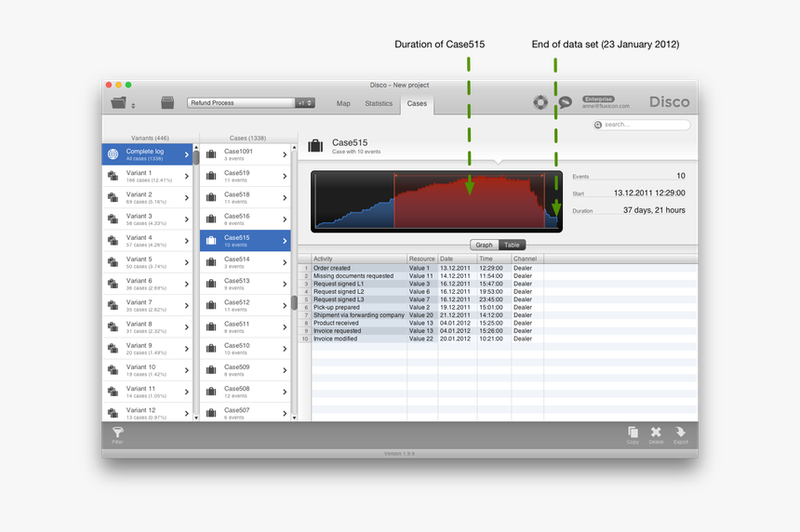Screen dimensions: 800x532
Task: Expand Variant 1 with its chevron
Action: [187, 176]
